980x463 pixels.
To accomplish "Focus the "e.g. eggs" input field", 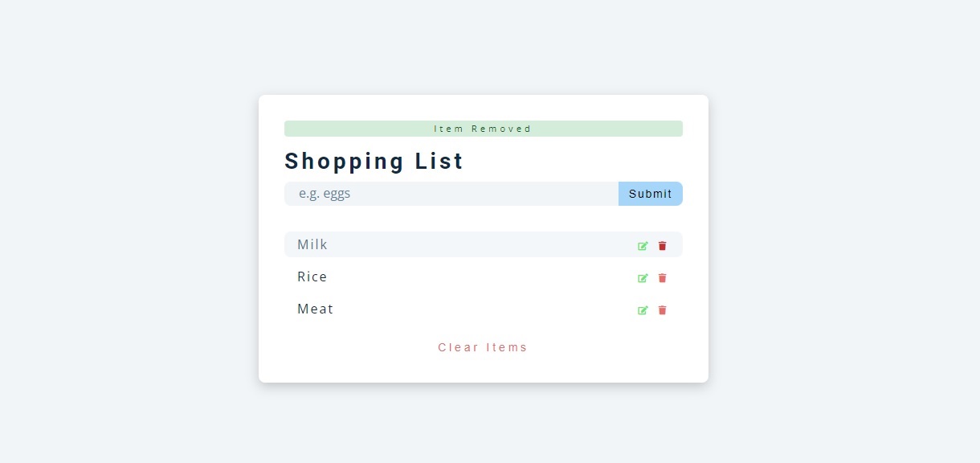I will [x=451, y=194].
